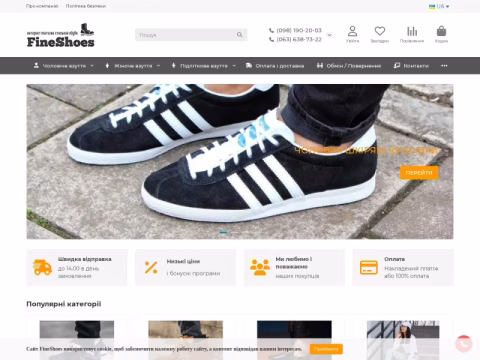The image size is (480, 360).
Task: Open the payment and delivery page
Action: [x=275, y=66]
